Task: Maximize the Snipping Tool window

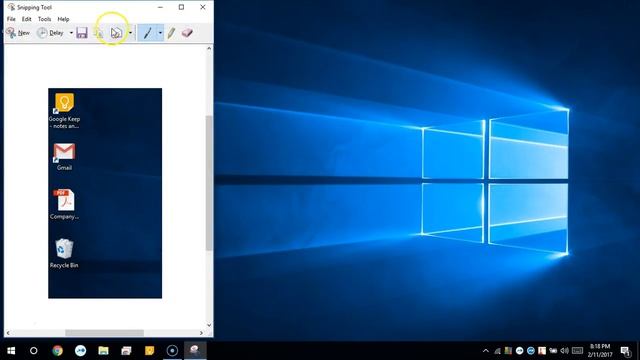Action: (181, 7)
